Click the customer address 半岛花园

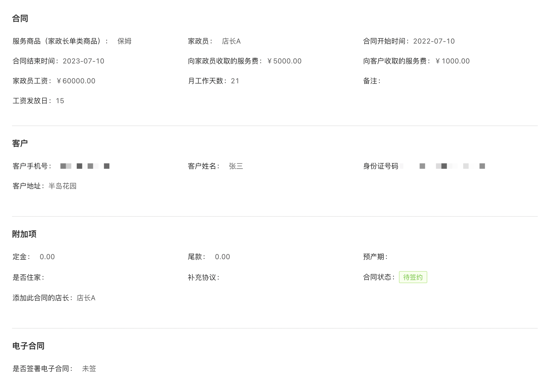[62, 186]
